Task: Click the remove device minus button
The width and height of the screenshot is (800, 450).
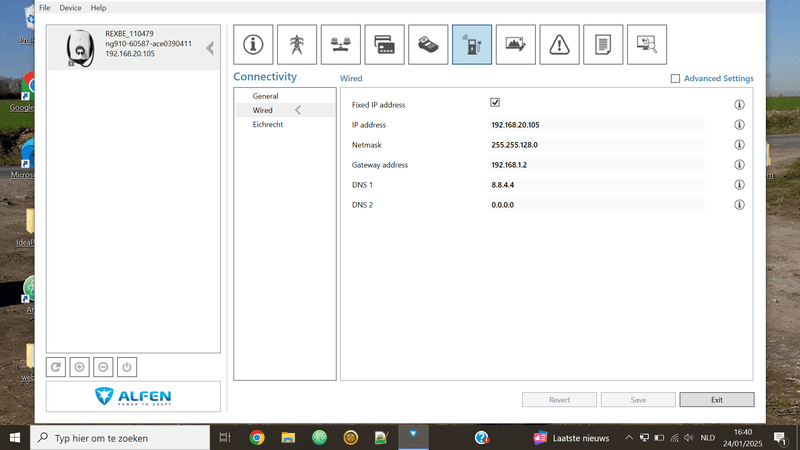Action: pyautogui.click(x=103, y=367)
